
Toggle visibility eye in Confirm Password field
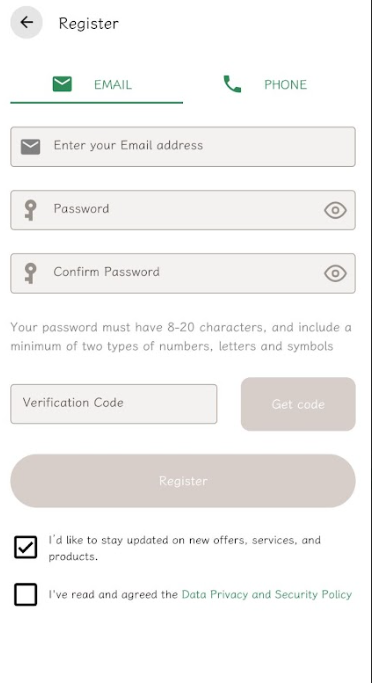[335, 273]
